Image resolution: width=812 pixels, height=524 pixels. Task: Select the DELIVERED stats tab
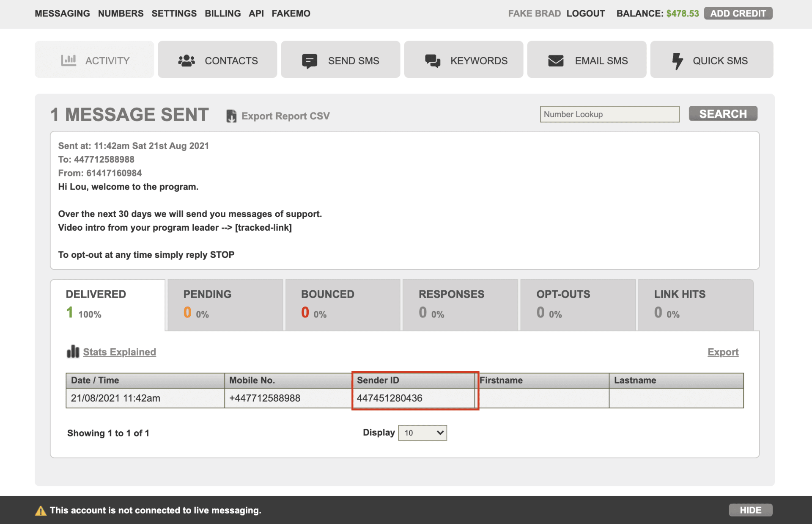pos(108,305)
